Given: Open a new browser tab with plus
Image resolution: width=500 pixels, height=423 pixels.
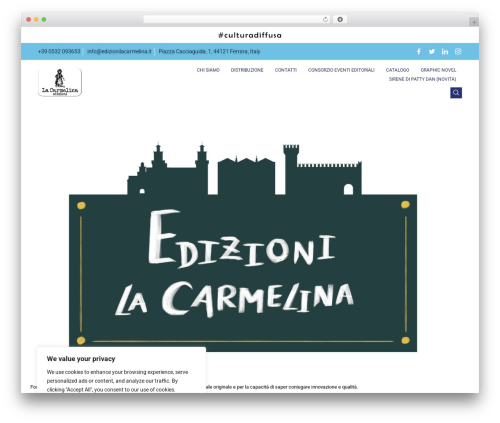Looking at the screenshot, I should (x=474, y=22).
